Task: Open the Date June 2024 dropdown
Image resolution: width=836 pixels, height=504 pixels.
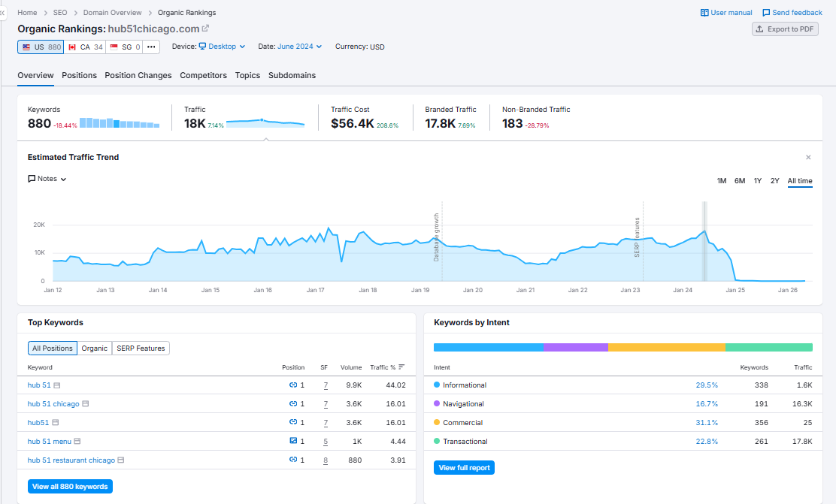Action: (300, 47)
